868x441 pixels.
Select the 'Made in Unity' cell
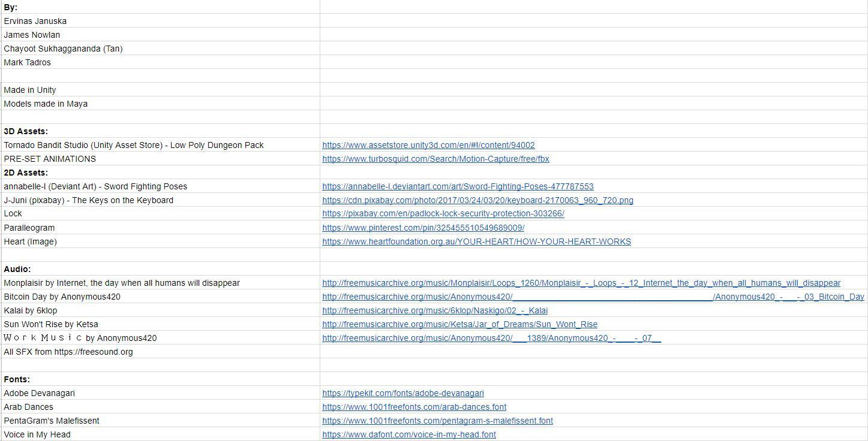tap(161, 90)
